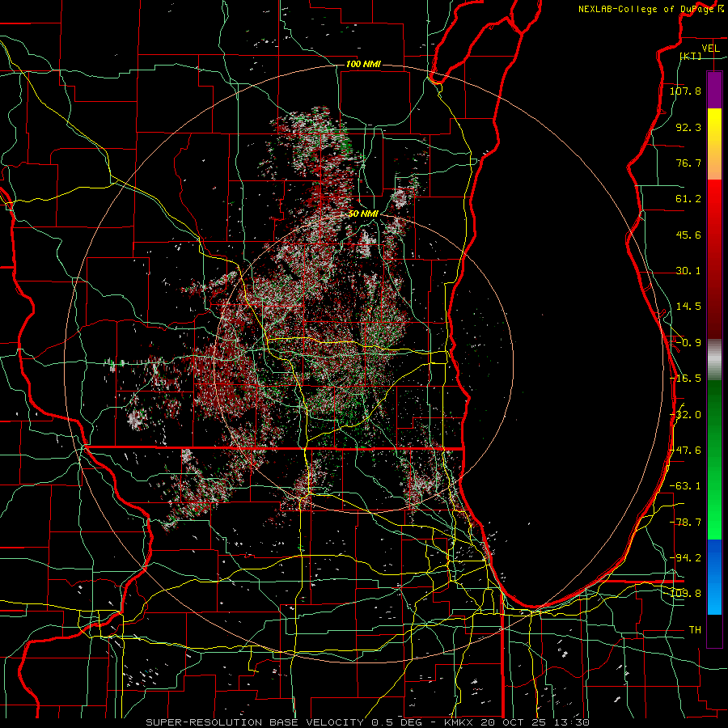Pick the purple segment of the color bar
728x728 pixels.
tap(714, 91)
